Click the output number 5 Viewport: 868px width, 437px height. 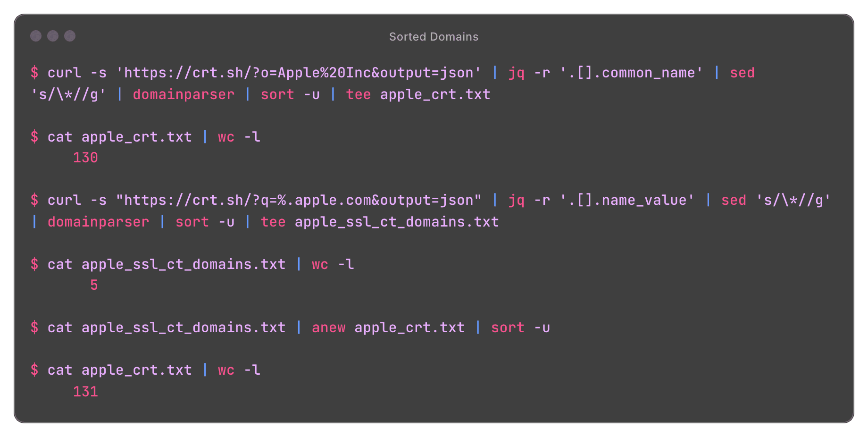point(94,285)
